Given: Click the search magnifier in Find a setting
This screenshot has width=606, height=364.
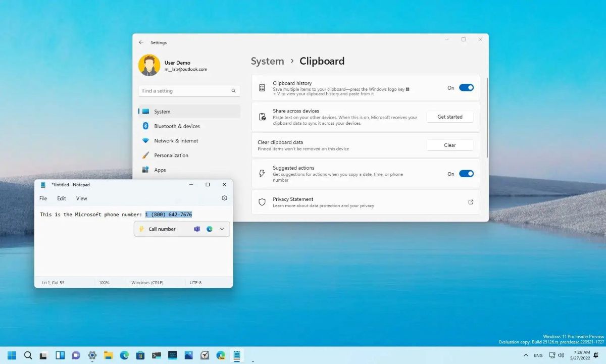Looking at the screenshot, I should [x=233, y=91].
